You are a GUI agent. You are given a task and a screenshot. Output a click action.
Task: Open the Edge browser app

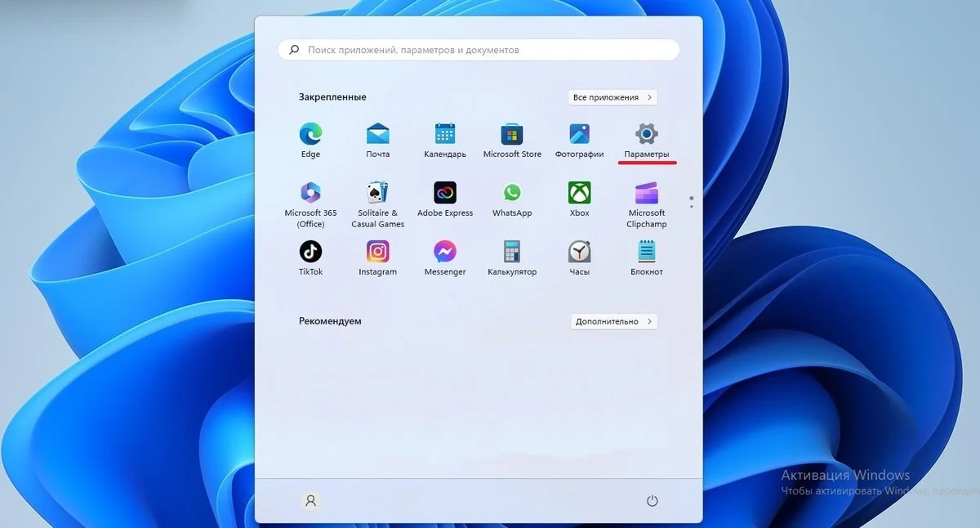[x=310, y=140]
